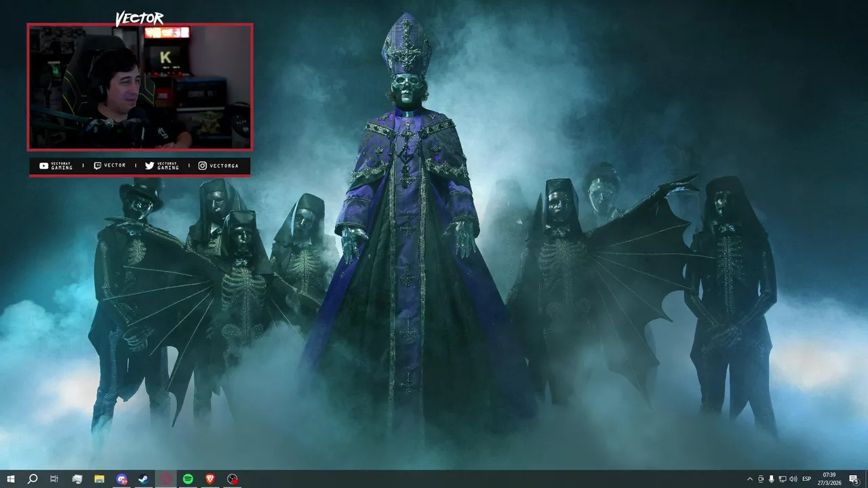This screenshot has height=488, width=868.
Task: Switch ESP input language indicator
Action: point(807,479)
